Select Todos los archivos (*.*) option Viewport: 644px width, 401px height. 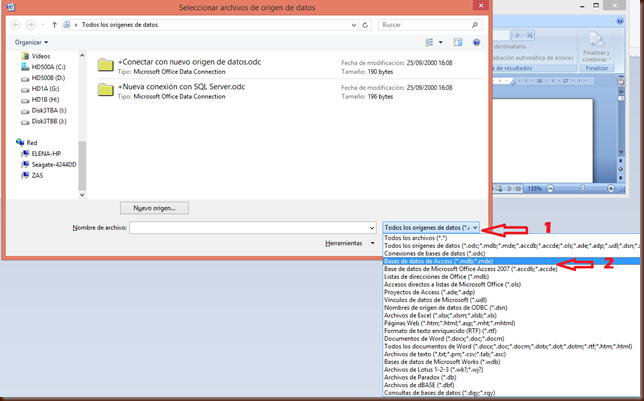(x=511, y=238)
